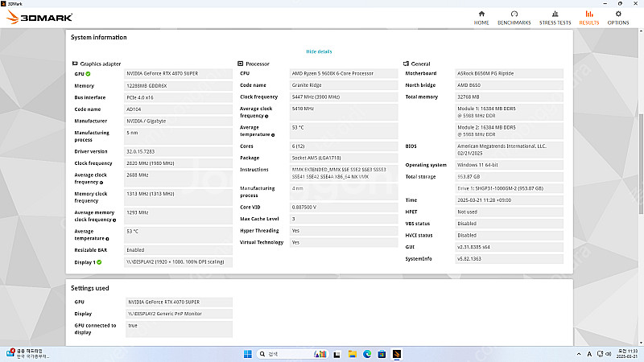The width and height of the screenshot is (644, 362).
Task: Select the SystemInfo version 'v5.82.1363'
Action: tap(510, 259)
